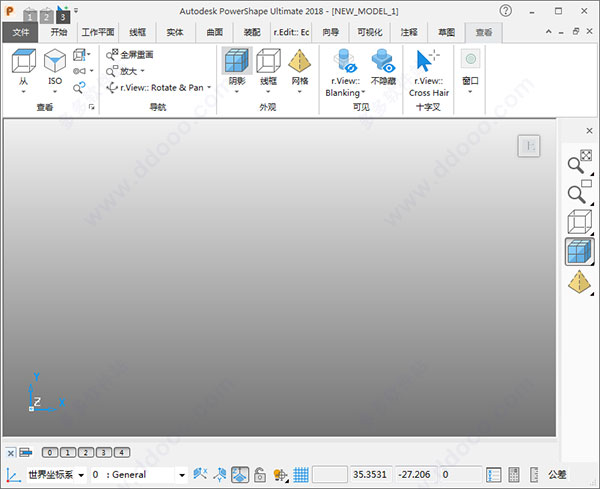Click zoom-box magnifier in right sidebar

(x=580, y=192)
